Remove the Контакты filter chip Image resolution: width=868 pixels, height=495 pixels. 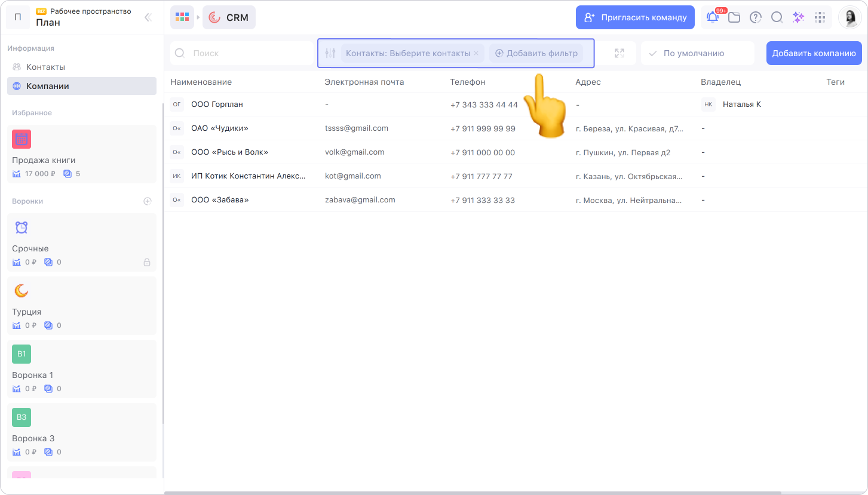476,53
